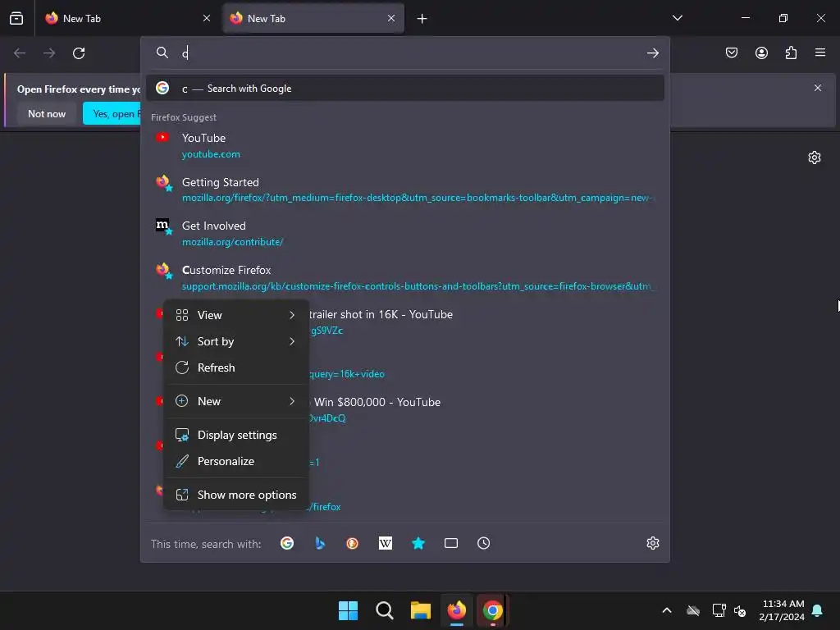
Task: Click into the address bar text field
Action: point(410,53)
